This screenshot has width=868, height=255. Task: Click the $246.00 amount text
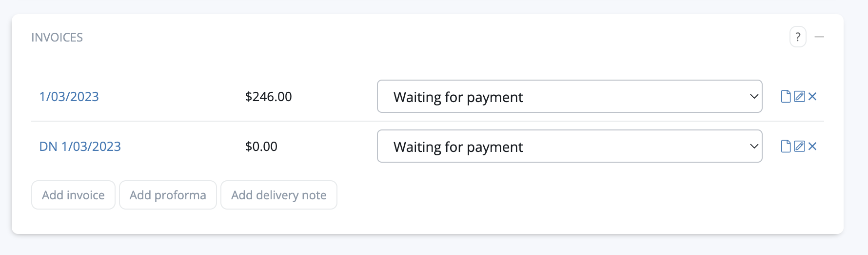pos(268,97)
